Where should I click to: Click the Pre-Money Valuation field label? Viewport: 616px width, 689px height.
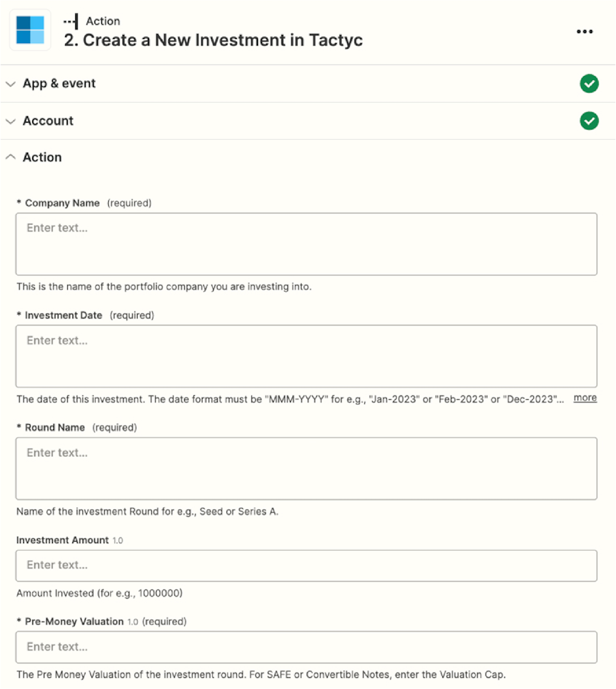[x=74, y=621]
